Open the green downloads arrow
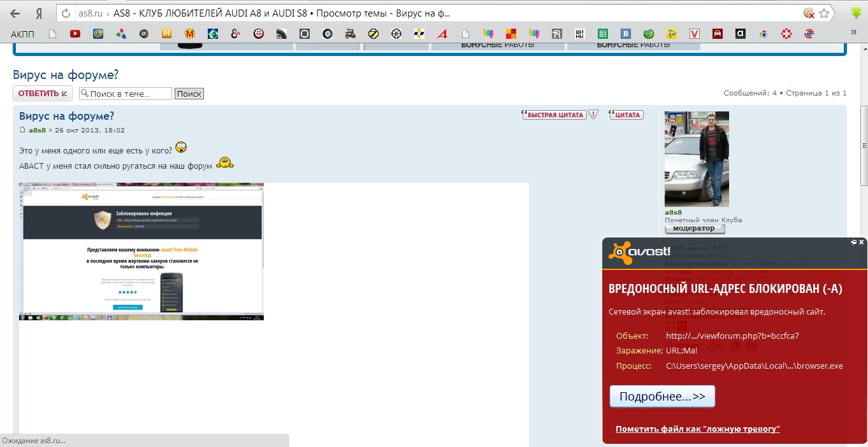Screen dimensions: 868x447 tap(857, 13)
